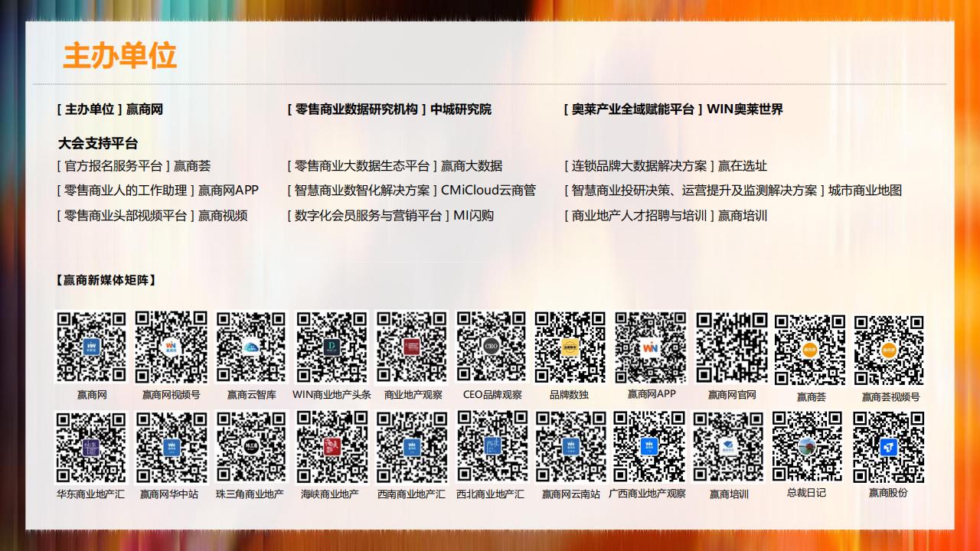Click the 零售商业头部视频平台 赢商视频 line
The image size is (980, 551).
coord(152,216)
